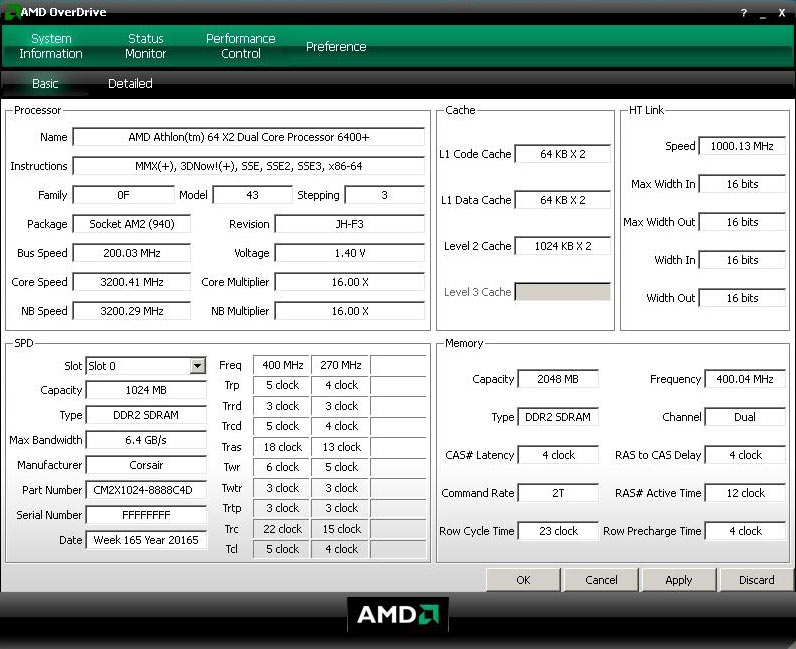The width and height of the screenshot is (796, 649).
Task: Open the System Information tab
Action: pos(51,46)
